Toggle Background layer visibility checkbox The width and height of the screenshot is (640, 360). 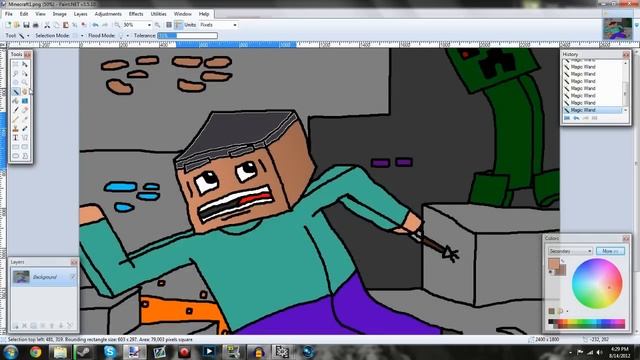(73, 277)
